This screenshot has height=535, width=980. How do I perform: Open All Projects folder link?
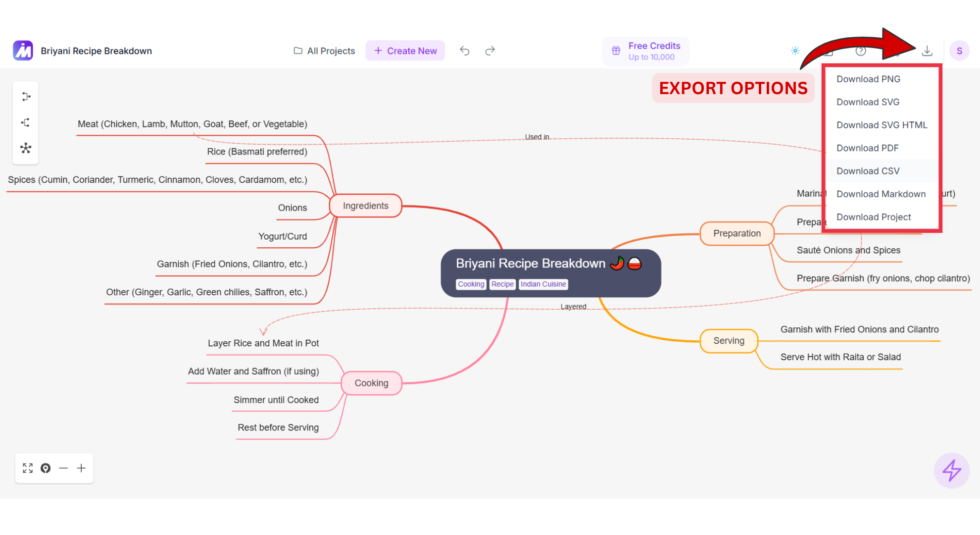coord(325,51)
